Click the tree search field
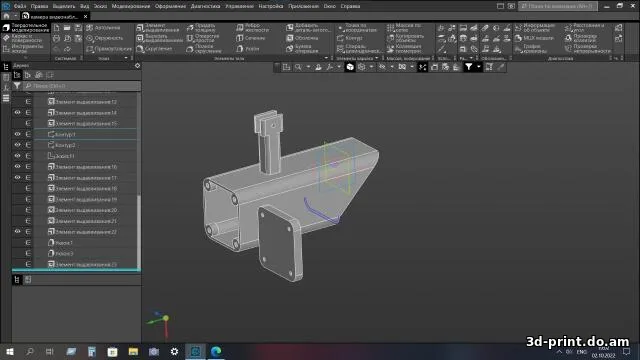The image size is (640, 360). (82, 86)
